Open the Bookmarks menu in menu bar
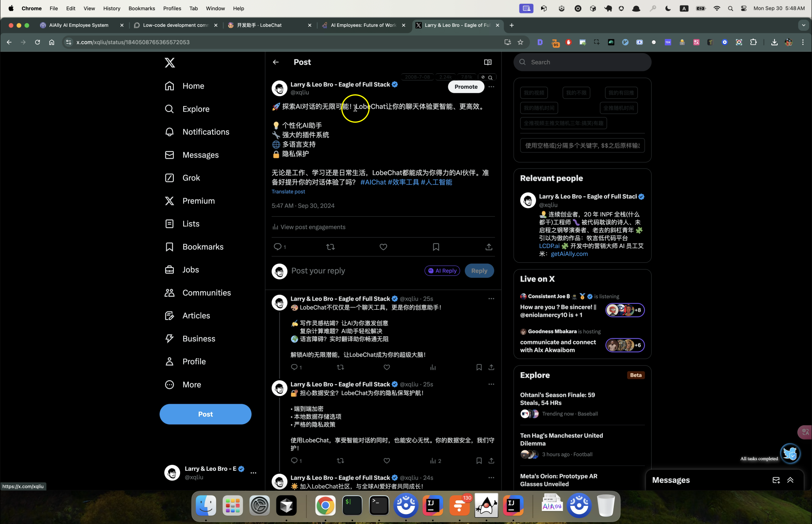Screen dimensions: 812x524 tap(142, 8)
